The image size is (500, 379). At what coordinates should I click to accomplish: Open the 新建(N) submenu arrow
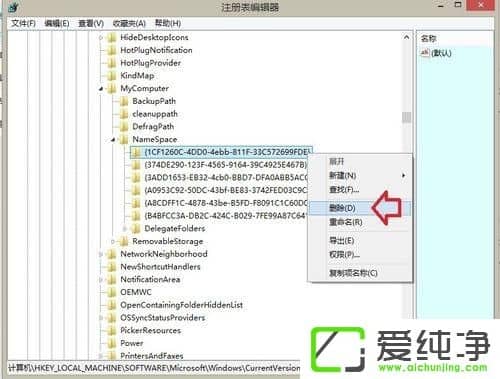404,175
